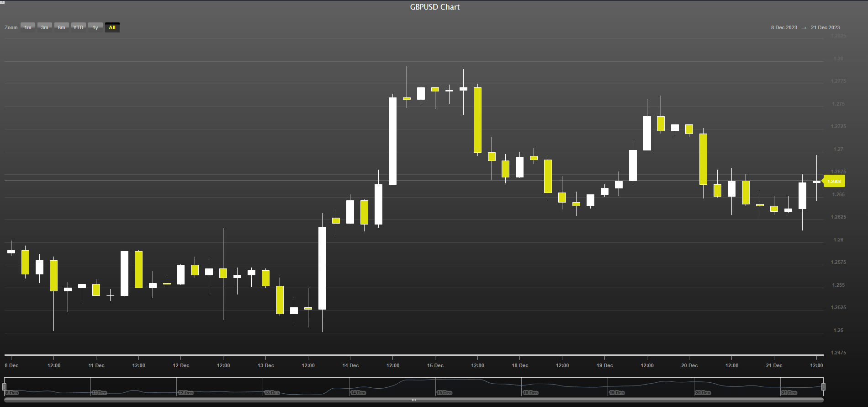
Task: Click the GBPUSD Chart title
Action: (435, 7)
